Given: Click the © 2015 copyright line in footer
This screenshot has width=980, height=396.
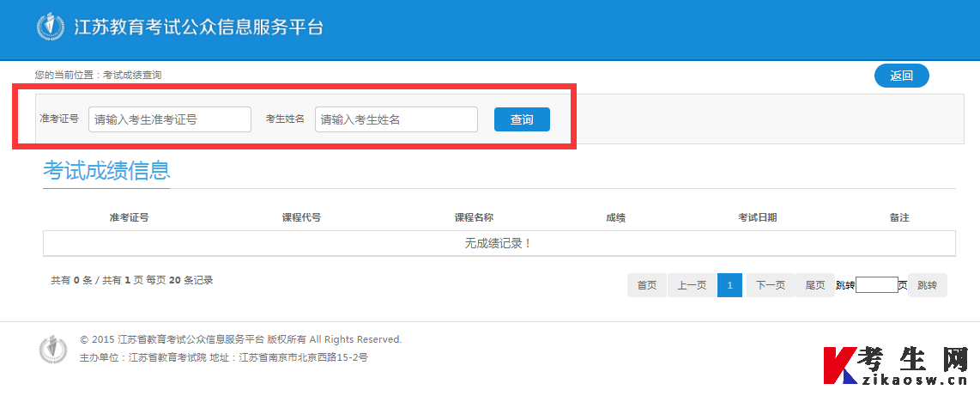Looking at the screenshot, I should [x=240, y=339].
